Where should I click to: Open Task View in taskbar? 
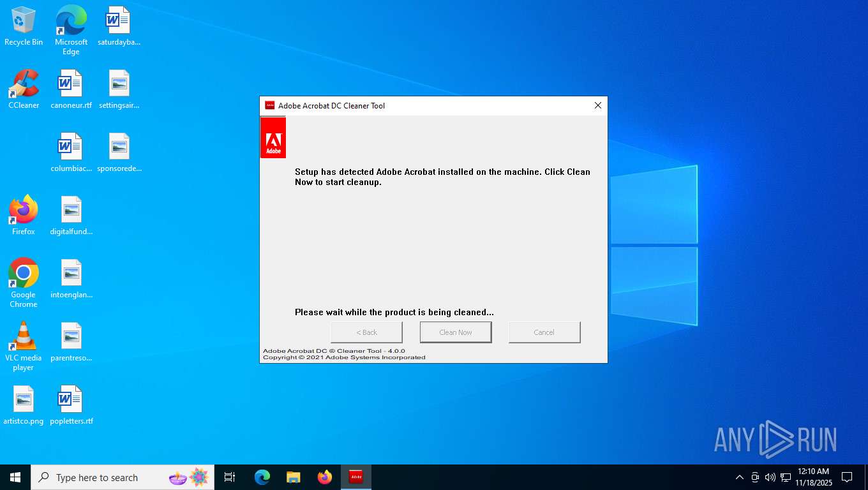[230, 477]
